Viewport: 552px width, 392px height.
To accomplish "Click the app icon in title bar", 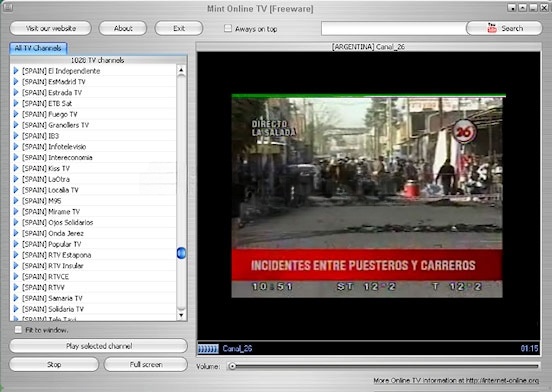I will coord(8,7).
